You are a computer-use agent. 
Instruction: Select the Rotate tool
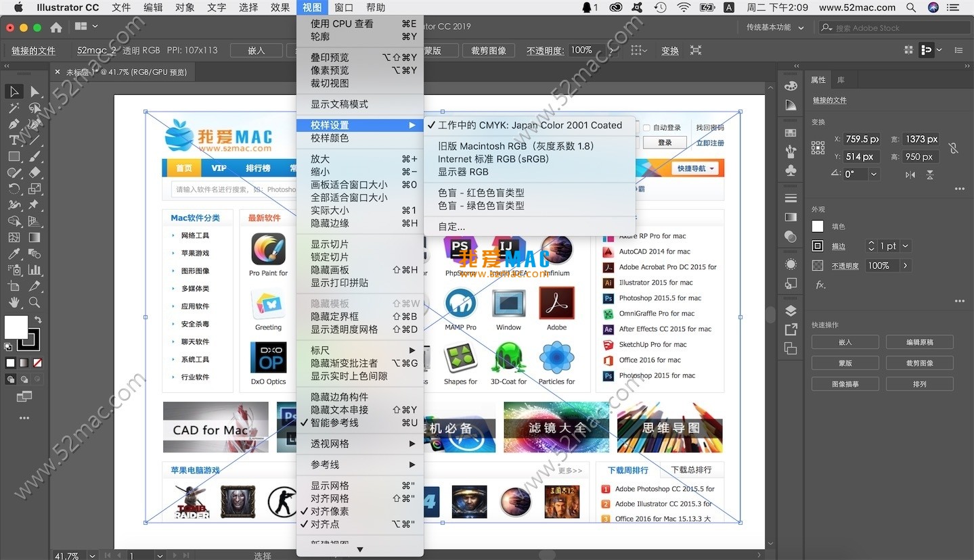click(14, 189)
